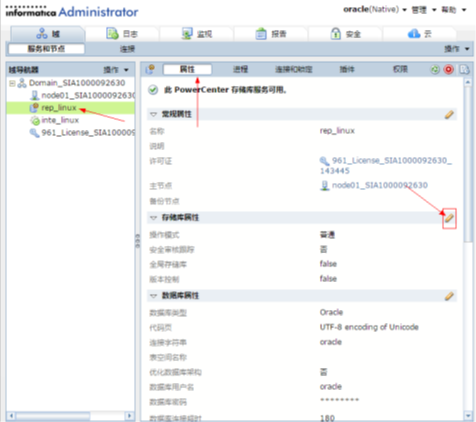476x422 pixels.
Task: Open the 操作 dropdown in the navigator header
Action: point(116,70)
